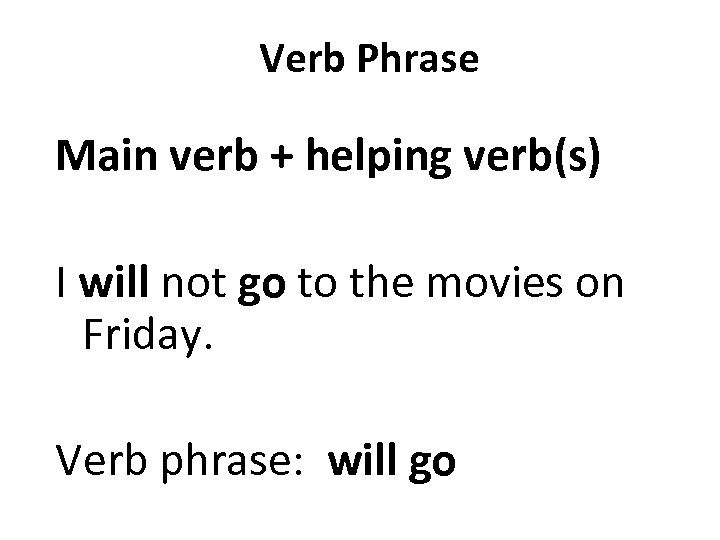
Task: Click the word "Friday."
Action: [147, 336]
